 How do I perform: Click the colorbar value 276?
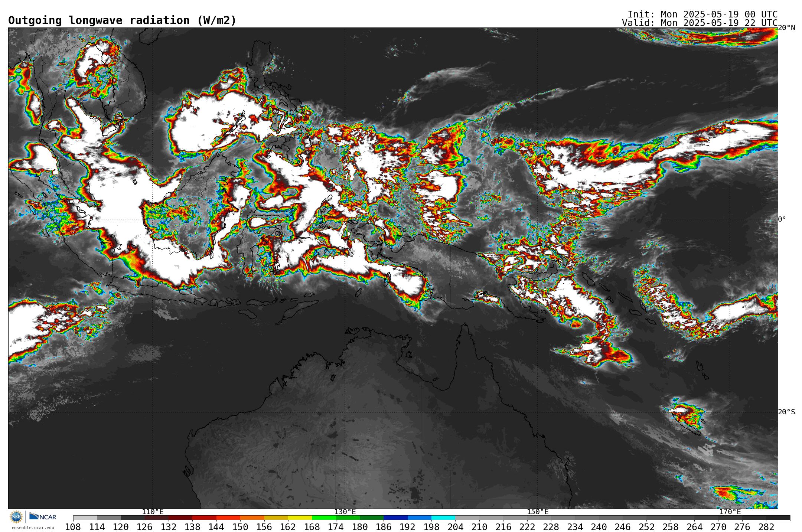pyautogui.click(x=742, y=527)
